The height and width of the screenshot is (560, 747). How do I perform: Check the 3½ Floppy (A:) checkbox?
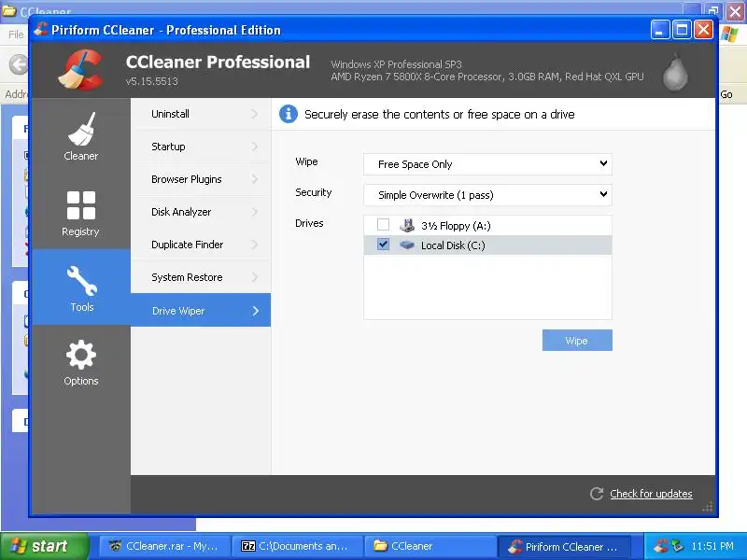point(383,225)
